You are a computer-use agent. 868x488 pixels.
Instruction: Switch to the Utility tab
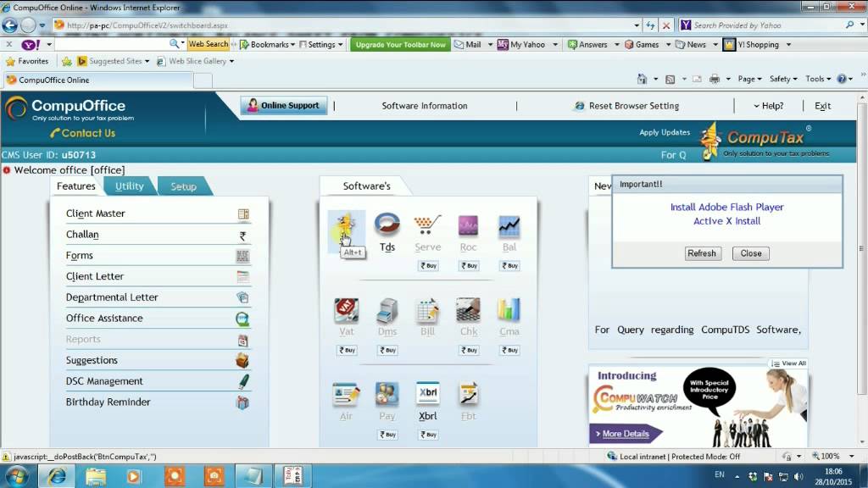tap(129, 186)
